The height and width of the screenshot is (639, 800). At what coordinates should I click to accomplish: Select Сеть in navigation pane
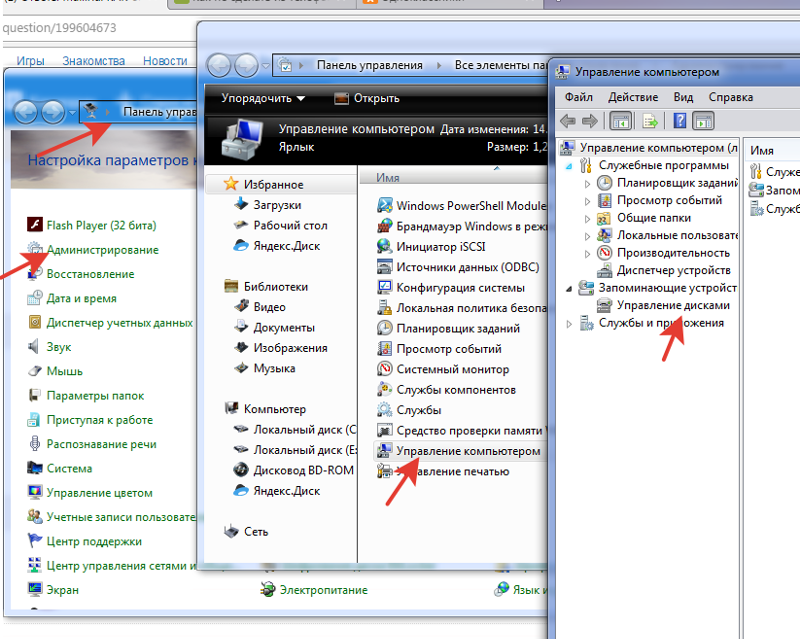pos(256,532)
